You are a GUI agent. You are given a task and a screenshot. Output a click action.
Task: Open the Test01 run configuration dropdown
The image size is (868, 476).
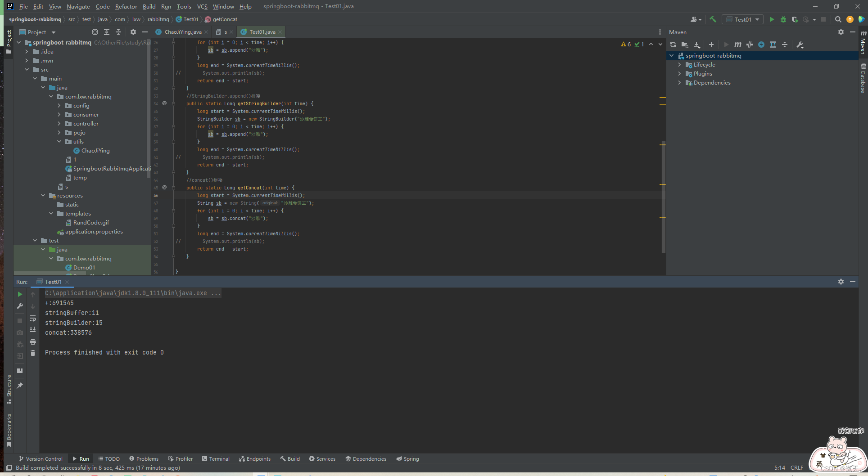point(742,19)
